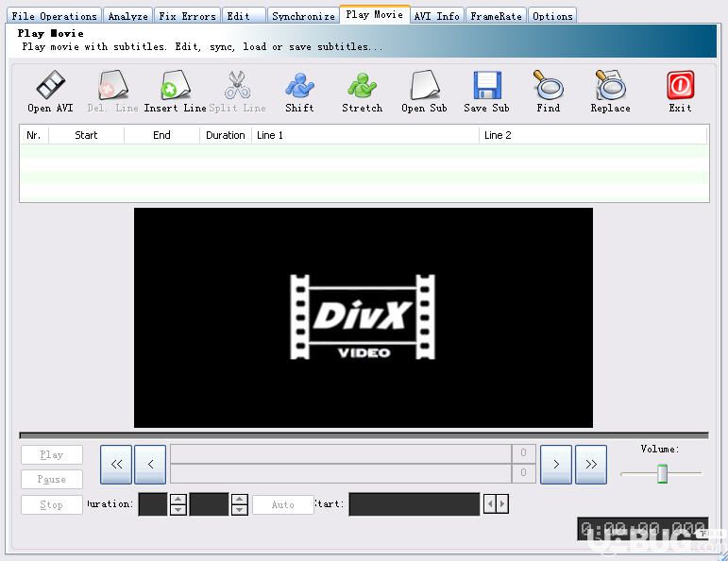
Task: Jump far forward with the >> button
Action: pos(590,465)
